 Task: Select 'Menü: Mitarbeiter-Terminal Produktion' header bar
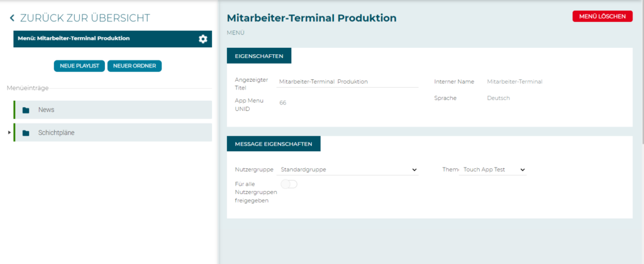pos(113,38)
